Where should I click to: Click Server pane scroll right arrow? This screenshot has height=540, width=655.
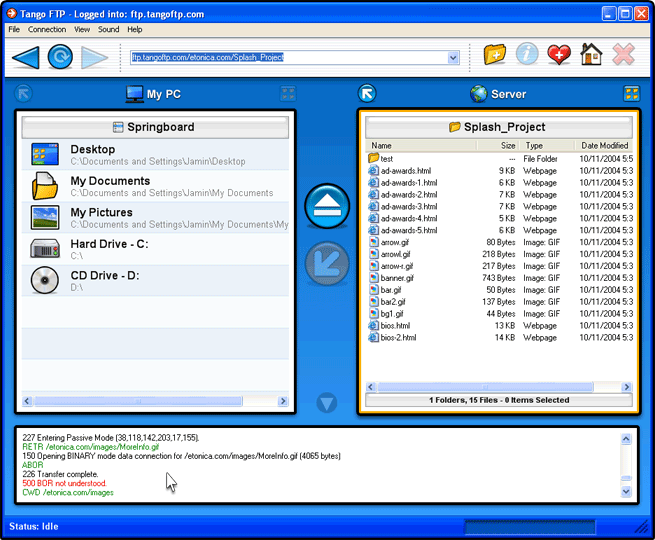coord(627,387)
